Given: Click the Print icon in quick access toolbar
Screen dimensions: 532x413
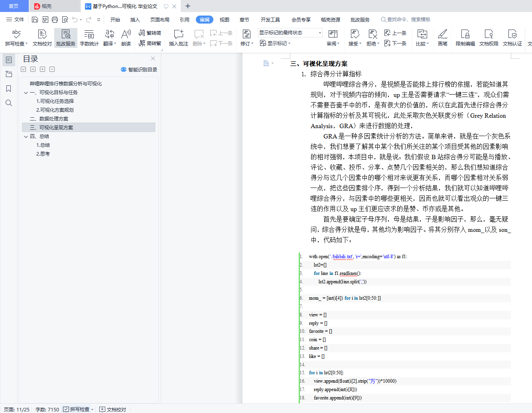Looking at the screenshot, I should pos(55,20).
